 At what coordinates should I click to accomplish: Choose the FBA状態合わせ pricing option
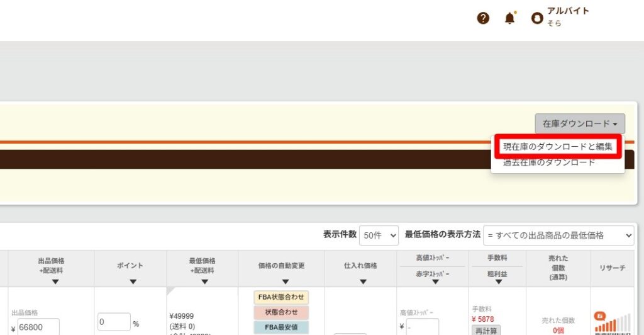pyautogui.click(x=281, y=297)
